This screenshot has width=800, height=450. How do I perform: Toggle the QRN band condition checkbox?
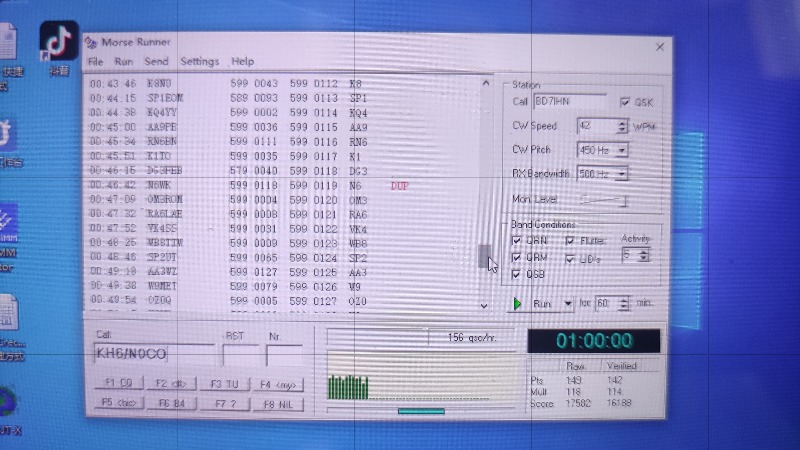[516, 240]
